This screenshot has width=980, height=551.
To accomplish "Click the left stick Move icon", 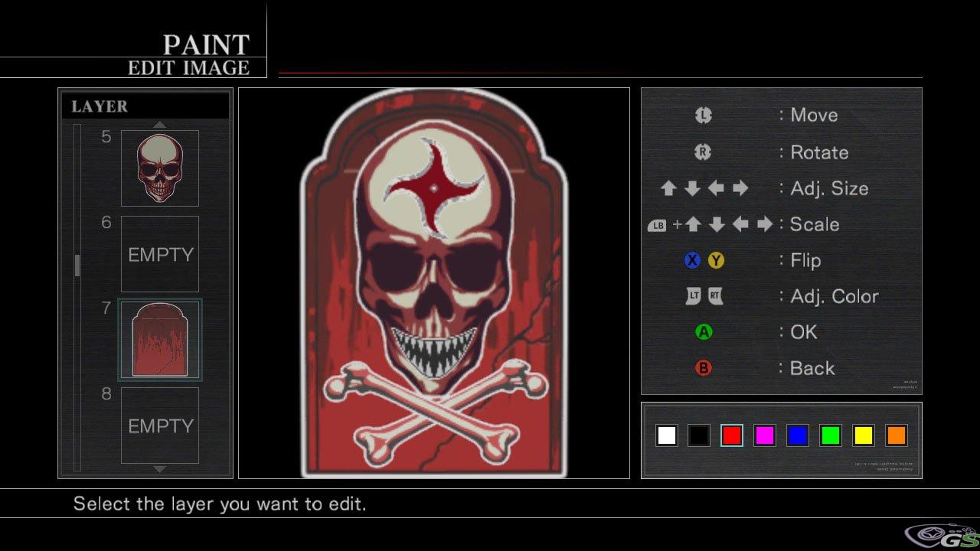I will (x=704, y=116).
